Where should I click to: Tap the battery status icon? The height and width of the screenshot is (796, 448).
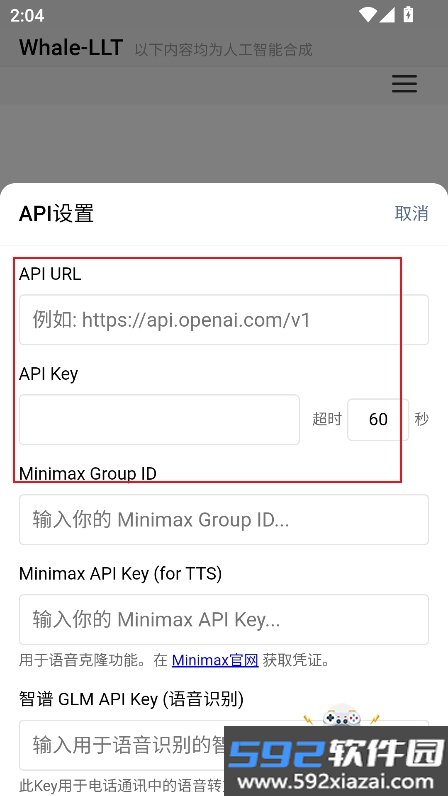click(x=408, y=14)
